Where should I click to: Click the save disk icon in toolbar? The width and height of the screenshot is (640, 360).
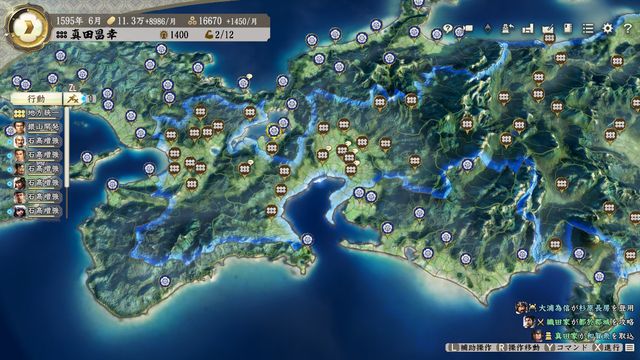(x=527, y=28)
